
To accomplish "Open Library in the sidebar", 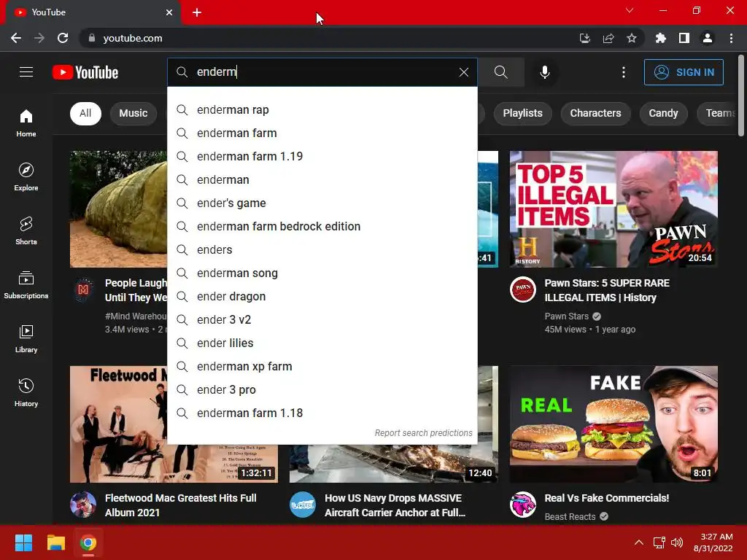I will pos(26,338).
